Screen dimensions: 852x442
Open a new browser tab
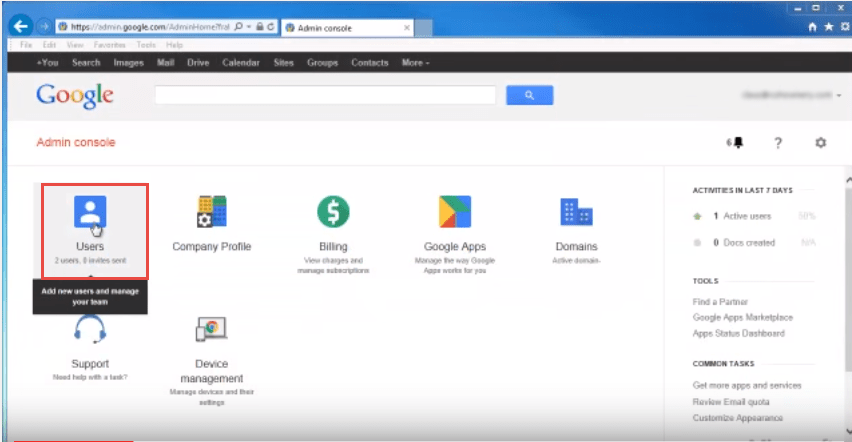coord(424,28)
